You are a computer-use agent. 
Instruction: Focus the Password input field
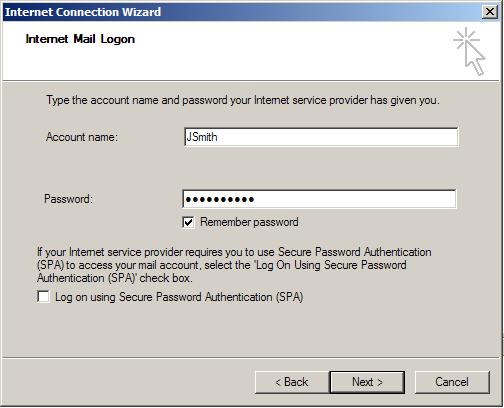coord(319,199)
